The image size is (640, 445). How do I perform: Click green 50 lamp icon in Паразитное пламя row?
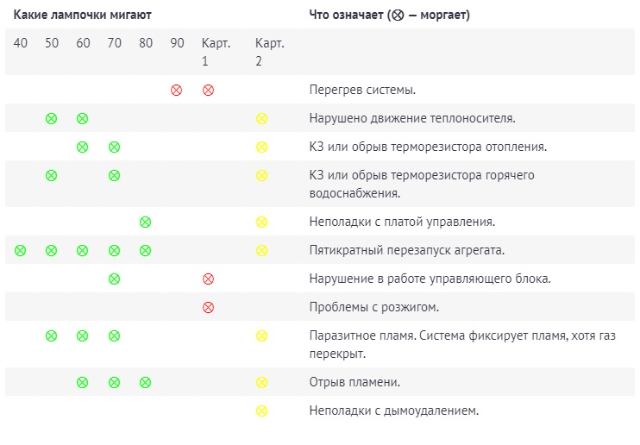(51, 336)
